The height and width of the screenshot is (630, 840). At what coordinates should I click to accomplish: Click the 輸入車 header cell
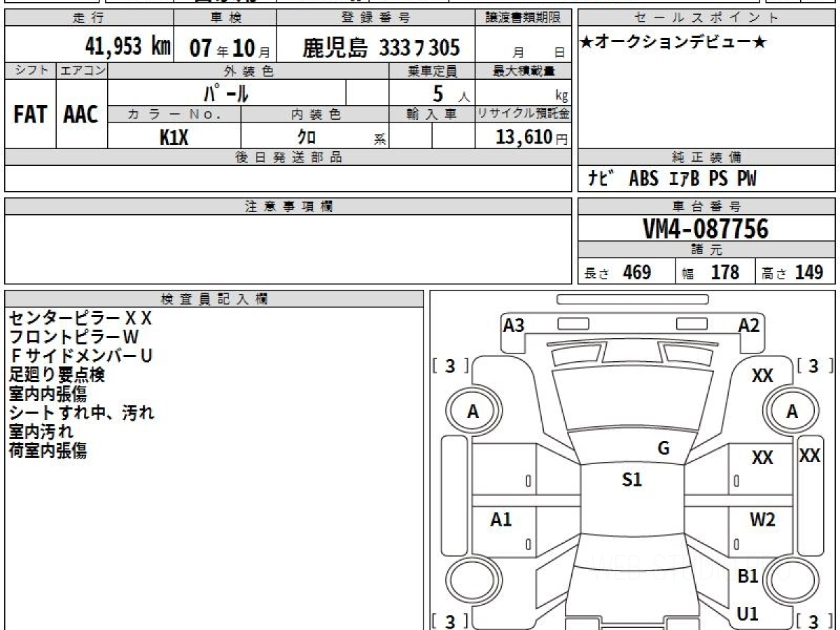pyautogui.click(x=432, y=114)
